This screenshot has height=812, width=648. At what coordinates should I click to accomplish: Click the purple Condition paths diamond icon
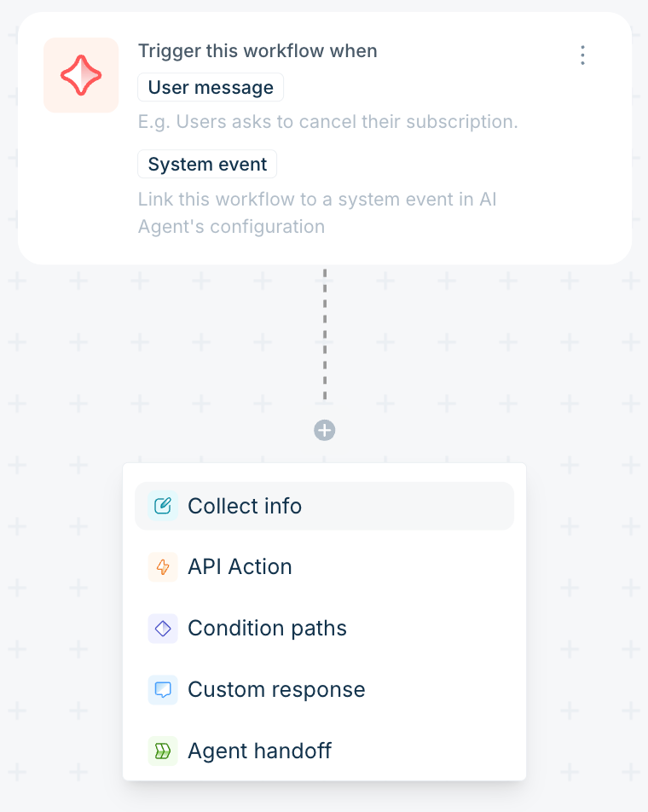click(x=163, y=629)
